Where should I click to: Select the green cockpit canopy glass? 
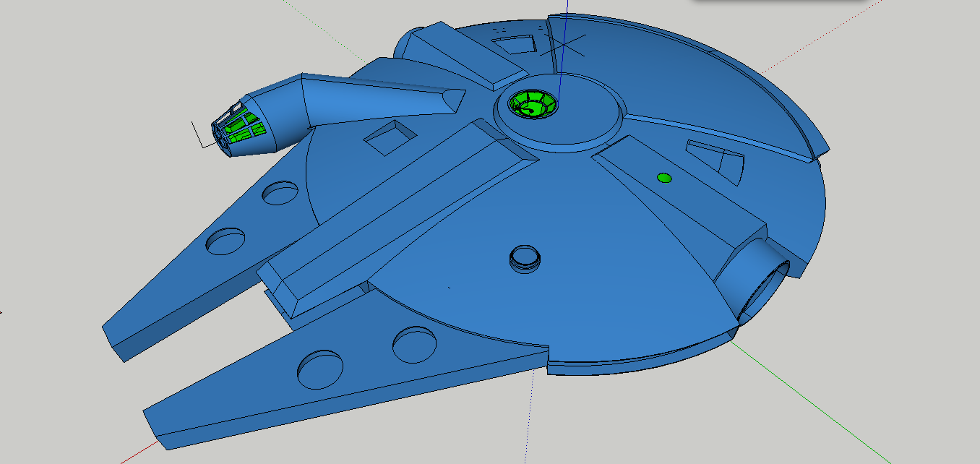(242, 126)
